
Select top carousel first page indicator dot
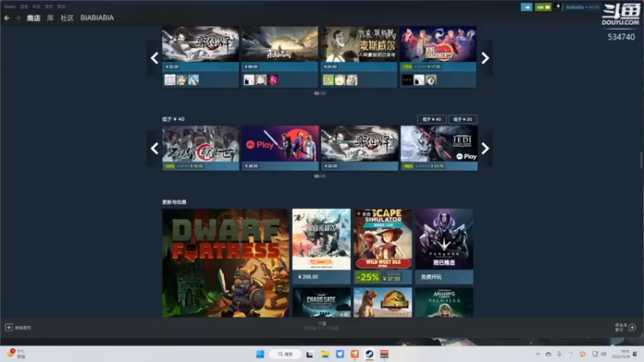coord(316,93)
